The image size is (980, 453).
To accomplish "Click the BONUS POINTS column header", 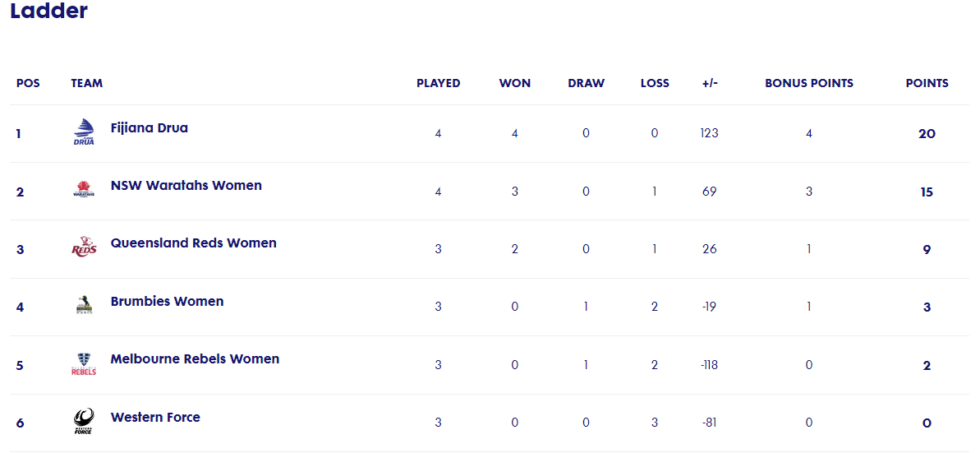I will tap(809, 83).
